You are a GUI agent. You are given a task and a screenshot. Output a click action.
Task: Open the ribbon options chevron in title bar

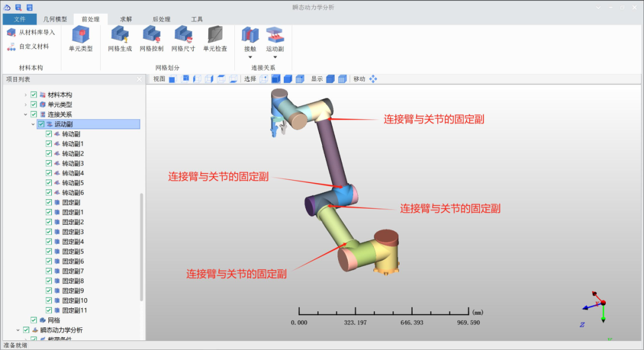(x=598, y=7)
